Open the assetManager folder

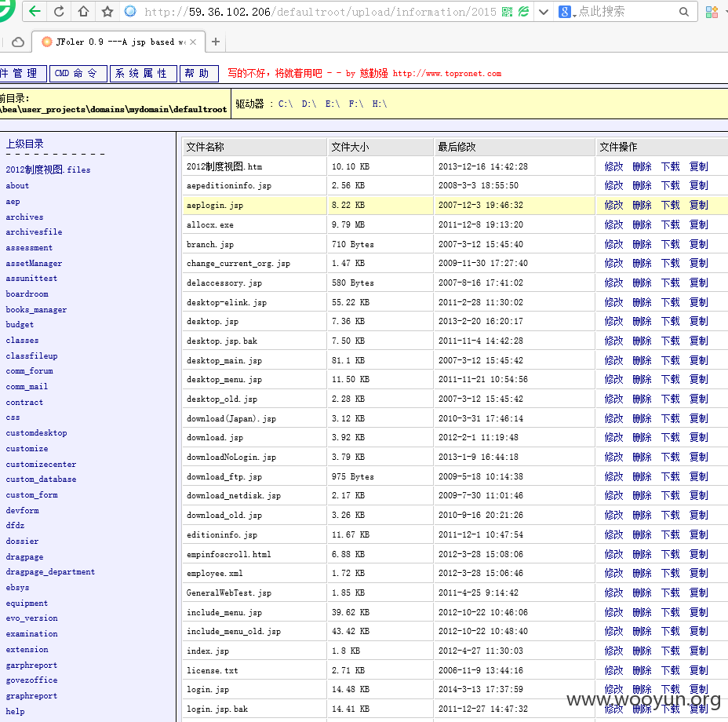(x=34, y=263)
